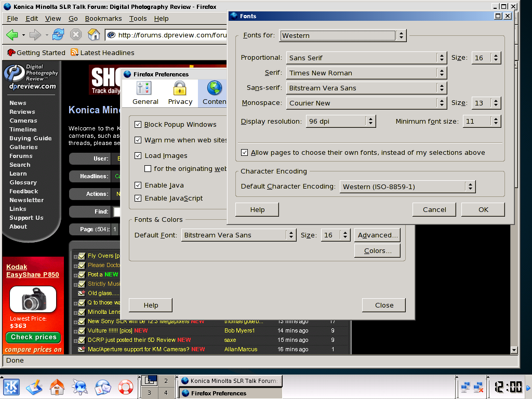Click the green Back arrow in Firefox
Image resolution: width=532 pixels, height=399 pixels.
[x=12, y=35]
